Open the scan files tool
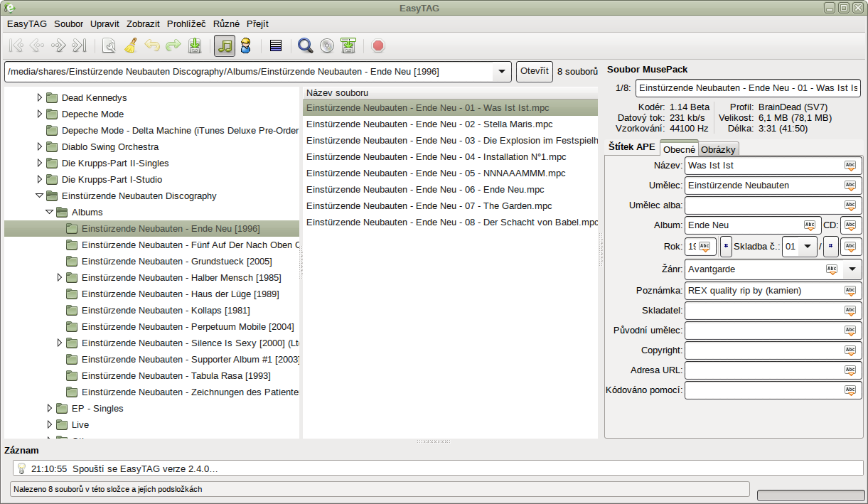 109,46
